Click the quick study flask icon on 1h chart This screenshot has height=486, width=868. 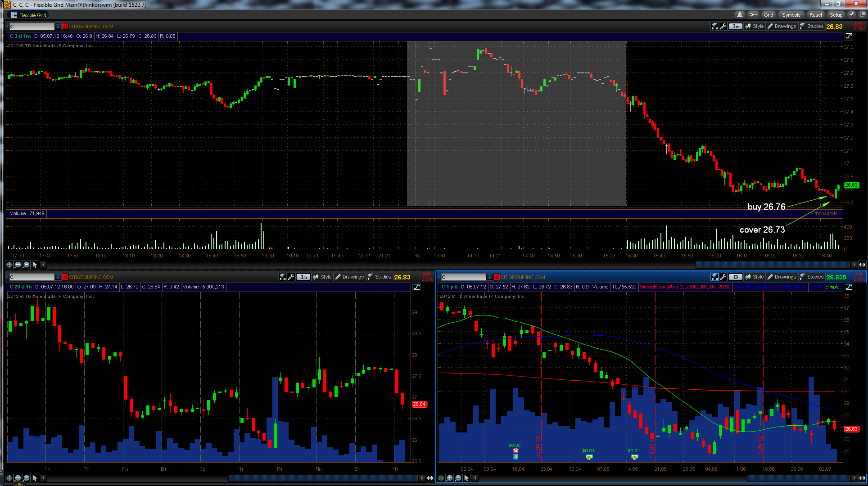[x=282, y=277]
